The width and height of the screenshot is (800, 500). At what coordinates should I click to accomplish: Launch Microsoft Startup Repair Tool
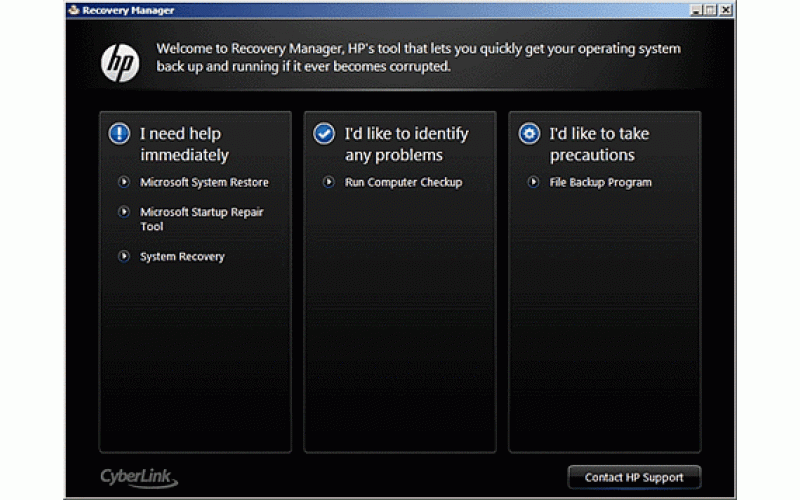(201, 219)
